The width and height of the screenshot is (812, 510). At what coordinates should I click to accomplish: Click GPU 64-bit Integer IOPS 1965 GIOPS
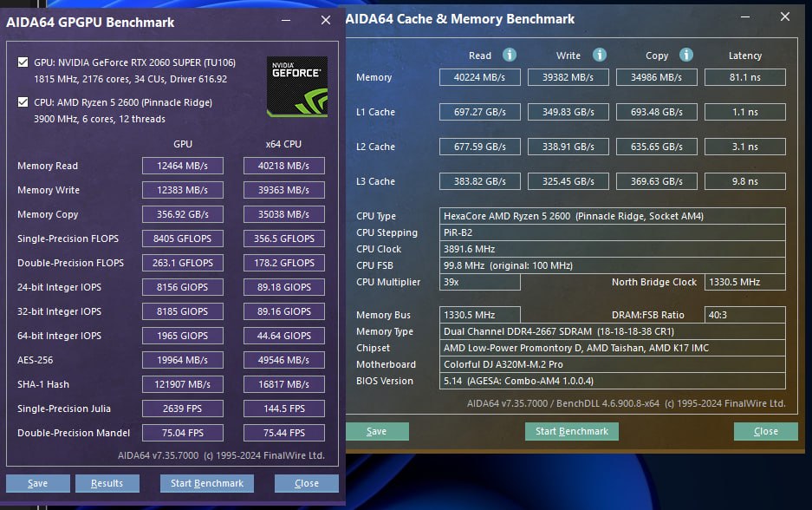(183, 336)
